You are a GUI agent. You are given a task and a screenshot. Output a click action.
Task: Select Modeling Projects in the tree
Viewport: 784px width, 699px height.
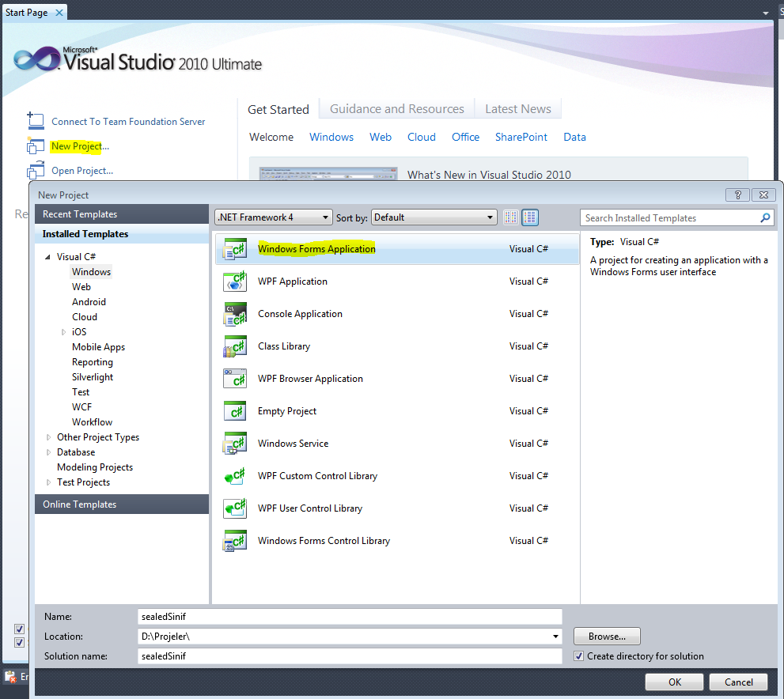(x=95, y=467)
